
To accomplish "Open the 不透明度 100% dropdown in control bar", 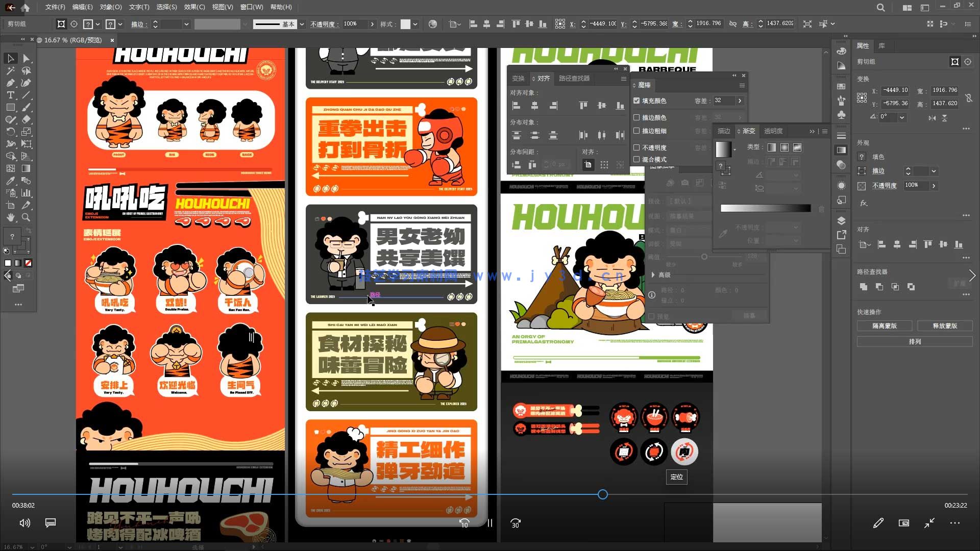I will [372, 24].
